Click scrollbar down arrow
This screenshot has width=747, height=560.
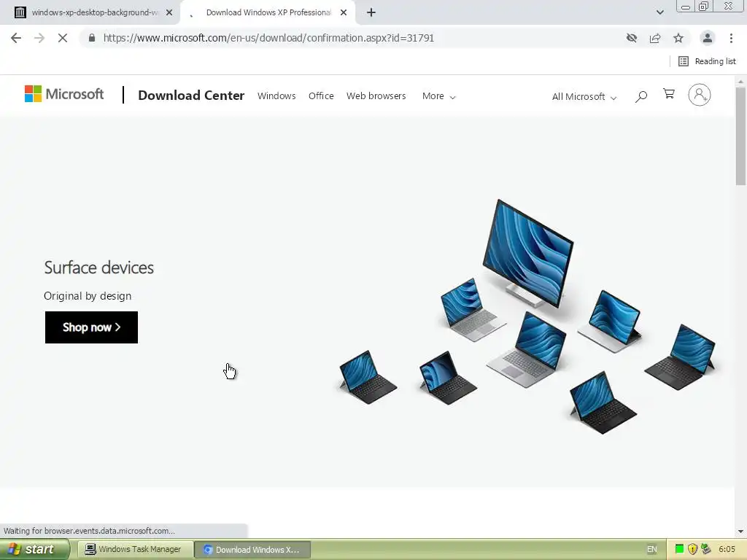tap(740, 532)
